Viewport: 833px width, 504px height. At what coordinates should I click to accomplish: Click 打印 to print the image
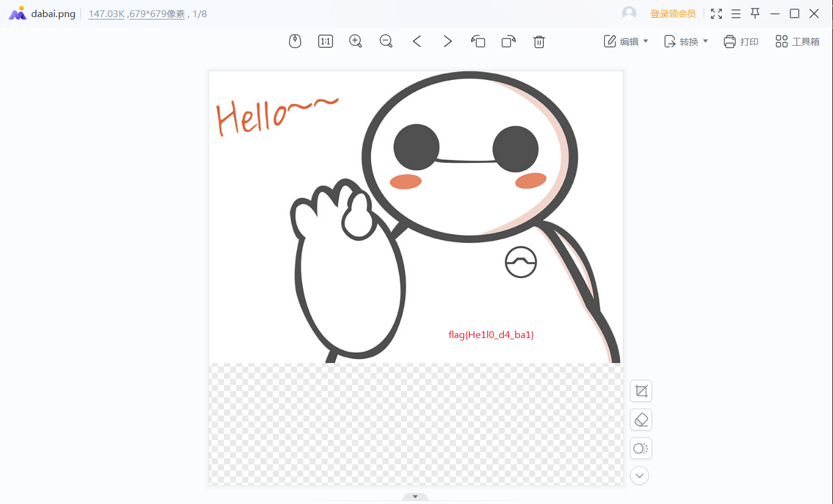pos(741,41)
